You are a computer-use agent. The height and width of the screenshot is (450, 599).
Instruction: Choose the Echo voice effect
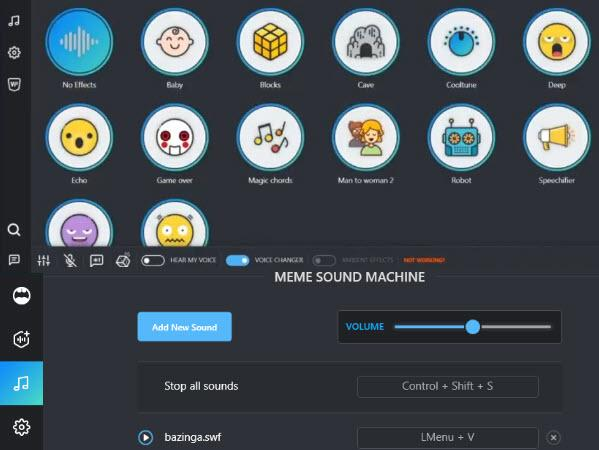click(x=79, y=137)
